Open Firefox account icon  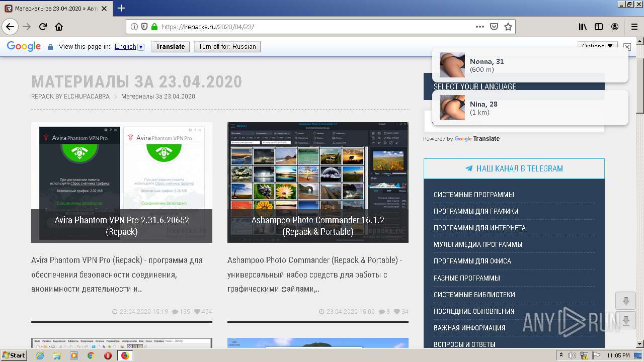(615, 27)
